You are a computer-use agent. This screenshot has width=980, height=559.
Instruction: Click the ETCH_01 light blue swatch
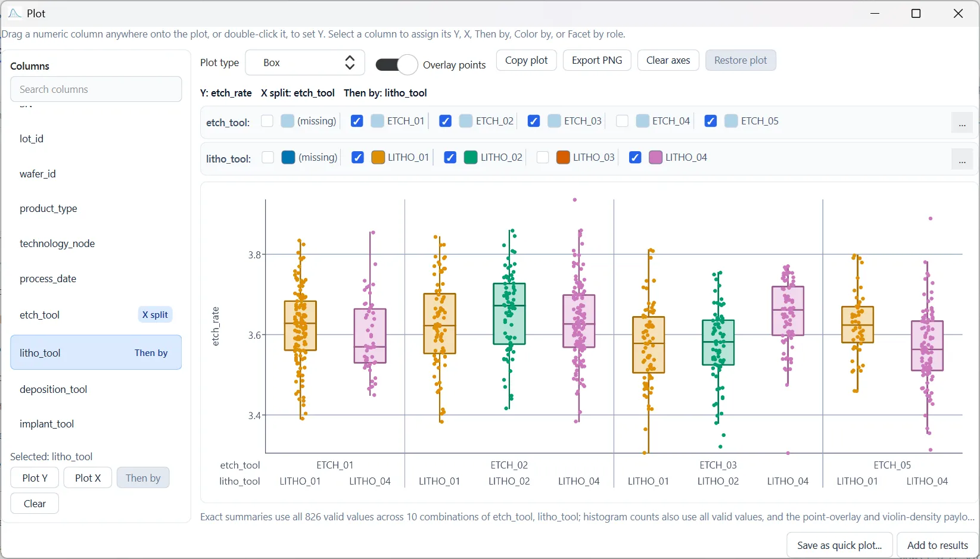click(x=377, y=121)
